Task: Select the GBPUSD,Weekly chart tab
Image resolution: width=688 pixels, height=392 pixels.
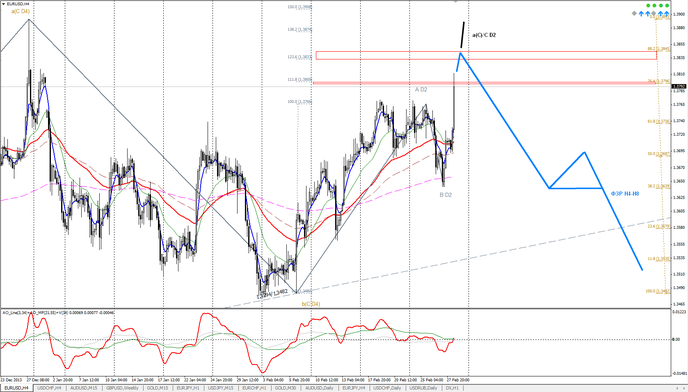Action: click(x=122, y=388)
